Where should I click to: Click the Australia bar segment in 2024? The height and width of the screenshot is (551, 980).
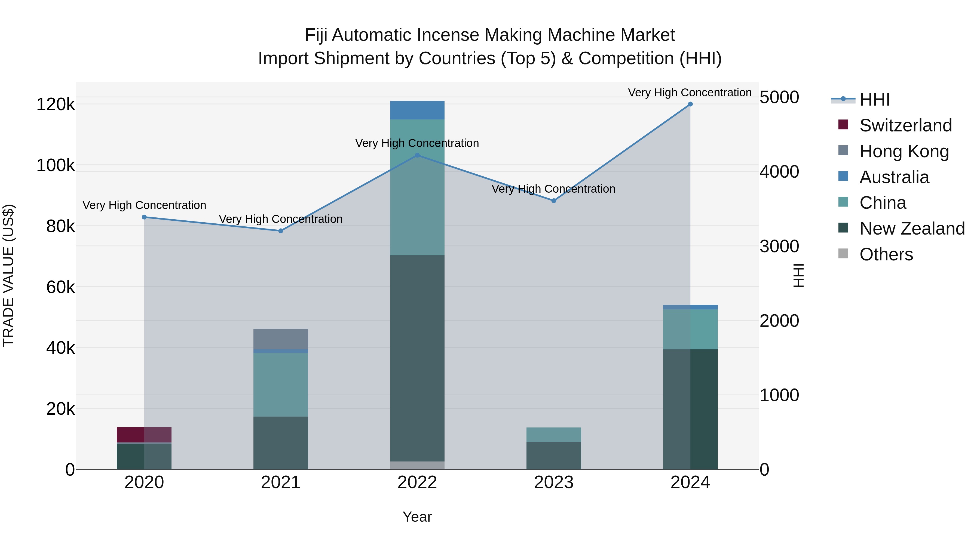690,307
